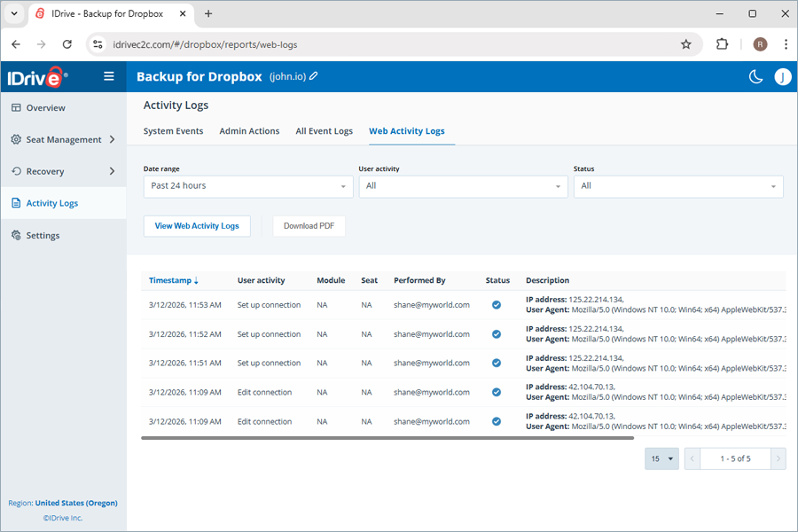Screen dimensions: 798x532
Task: Click View Web Activity Logs button
Action: [x=197, y=226]
